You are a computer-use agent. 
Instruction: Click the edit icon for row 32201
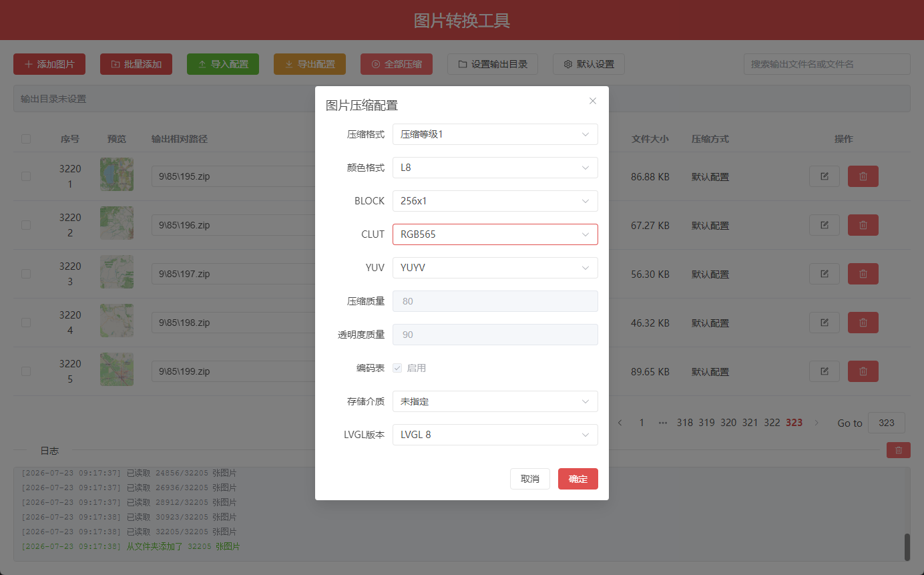tap(825, 176)
